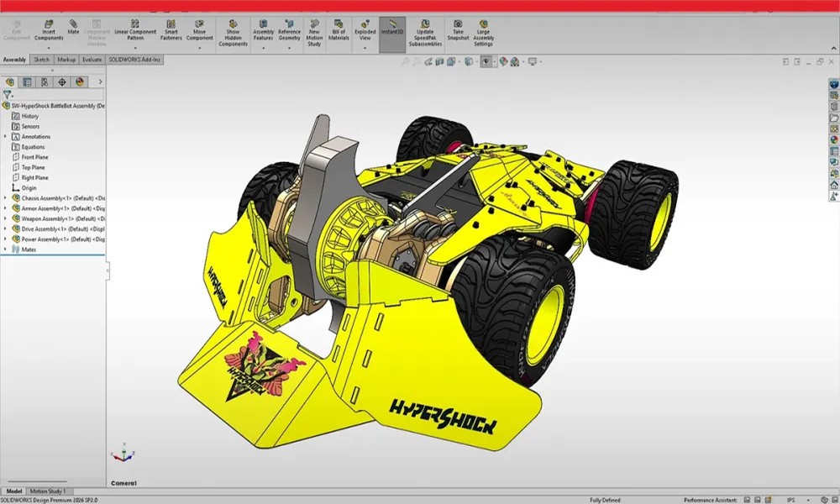Toggle Large Assembly Settings
Image resolution: width=840 pixels, height=504 pixels.
(484, 32)
